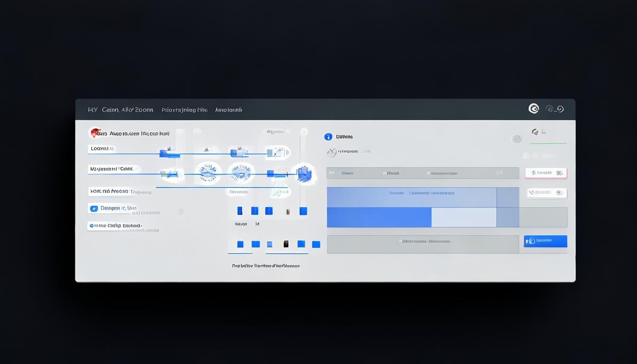Open the HLY menu in the top bar
637x364 pixels.
click(92, 110)
